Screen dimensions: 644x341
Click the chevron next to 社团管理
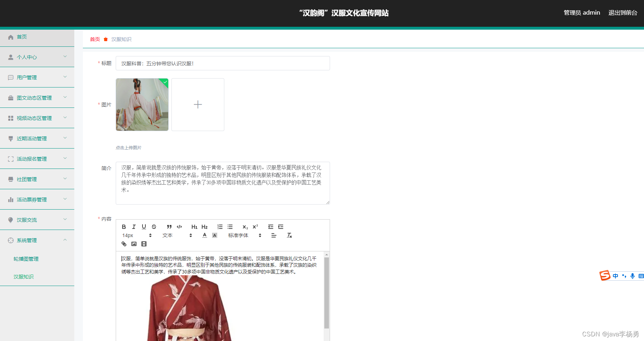click(x=65, y=179)
